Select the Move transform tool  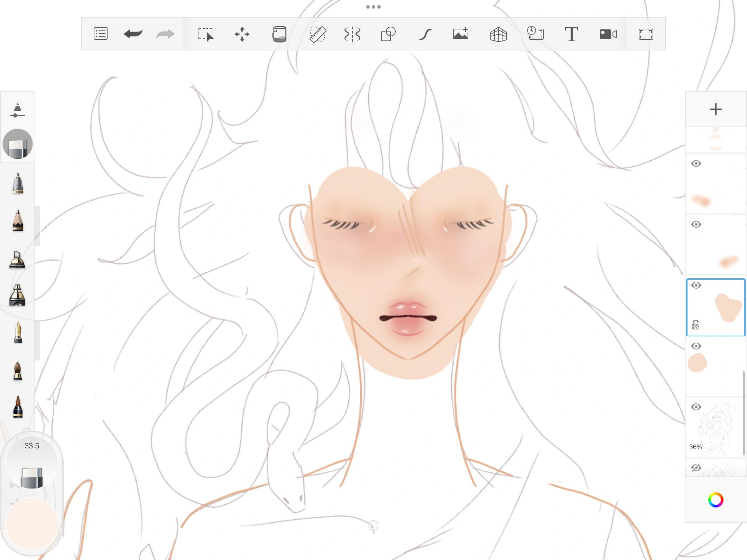pos(242,34)
